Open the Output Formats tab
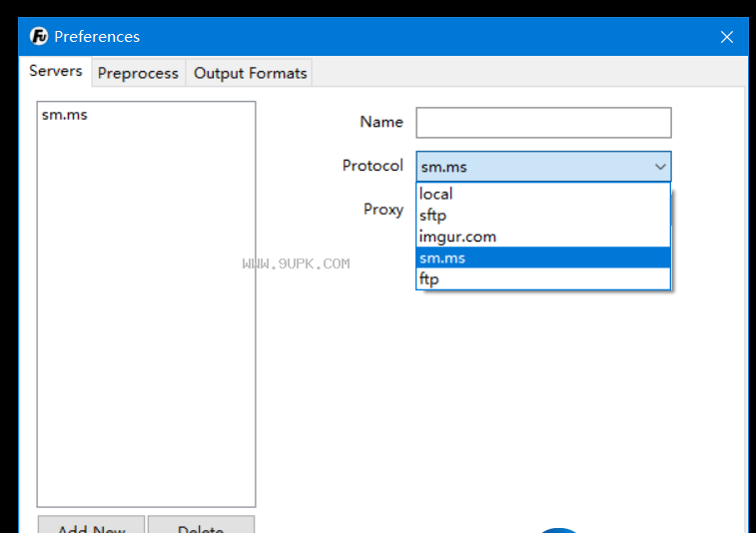756x533 pixels. pyautogui.click(x=250, y=73)
